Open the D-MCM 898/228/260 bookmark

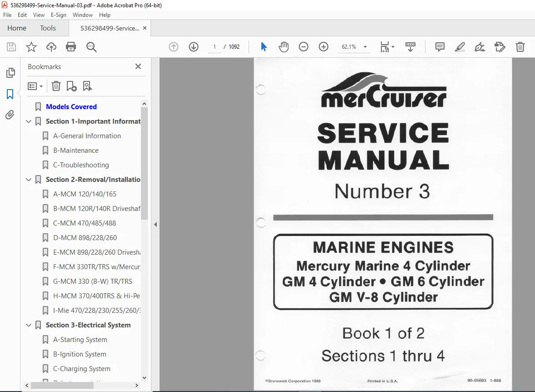(x=85, y=238)
